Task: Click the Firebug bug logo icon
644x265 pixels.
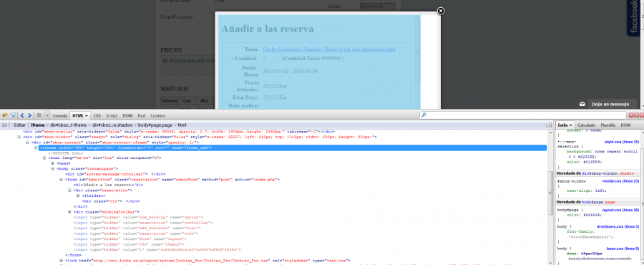Action: tap(5, 115)
